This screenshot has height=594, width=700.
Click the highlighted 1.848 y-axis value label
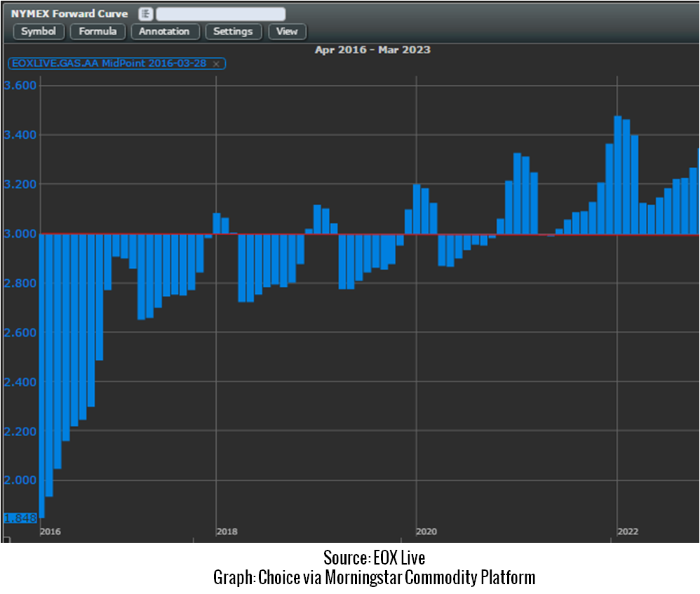(20, 518)
